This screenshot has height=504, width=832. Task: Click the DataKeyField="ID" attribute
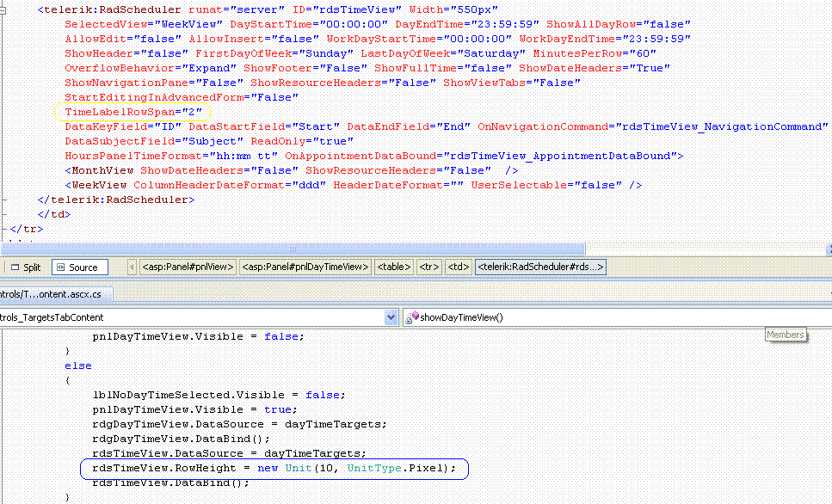[123, 126]
